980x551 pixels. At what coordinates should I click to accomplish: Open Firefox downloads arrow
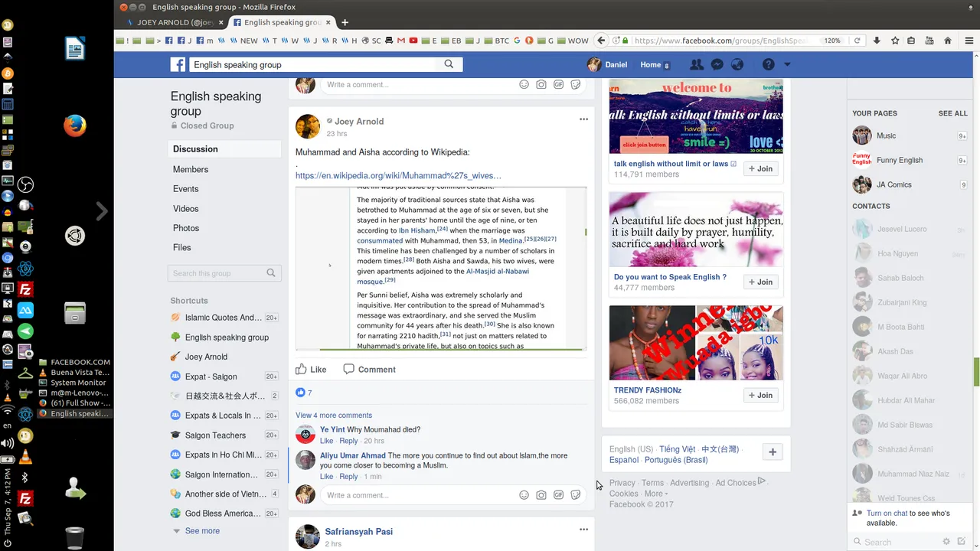877,41
